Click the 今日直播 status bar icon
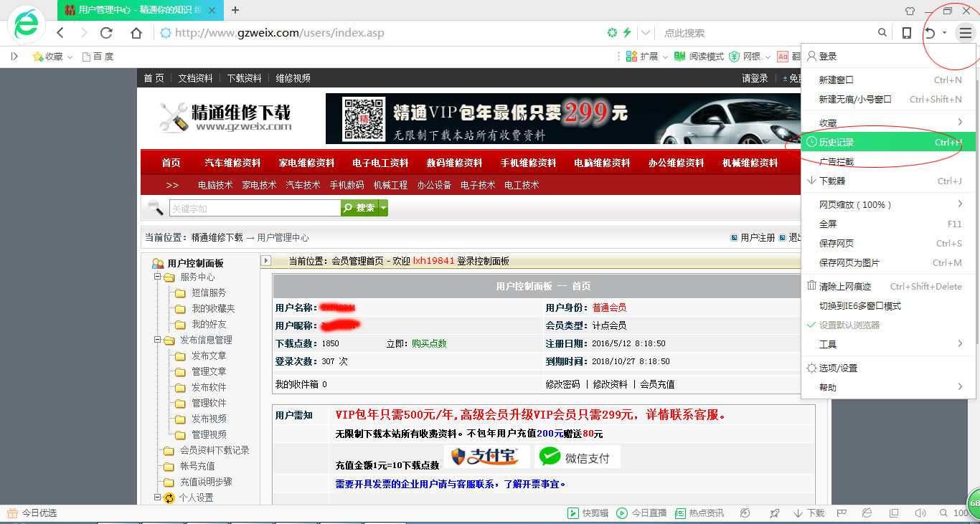Image resolution: width=980 pixels, height=524 pixels. tap(641, 513)
